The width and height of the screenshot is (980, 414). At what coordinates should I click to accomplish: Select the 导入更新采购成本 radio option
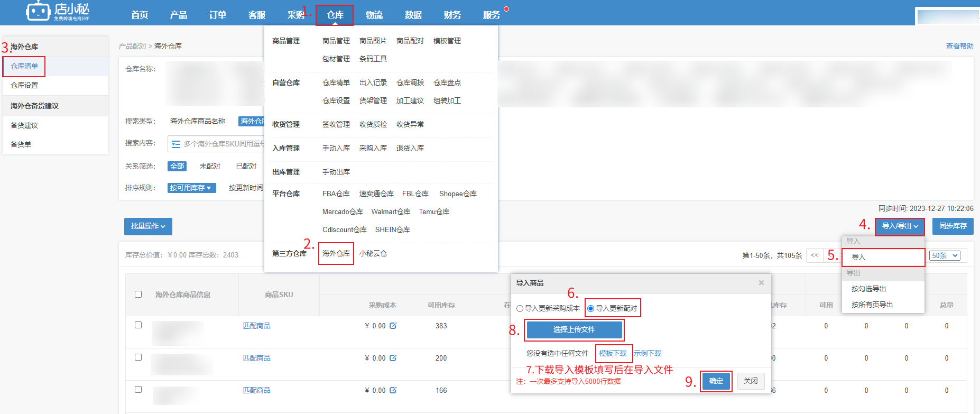point(520,308)
